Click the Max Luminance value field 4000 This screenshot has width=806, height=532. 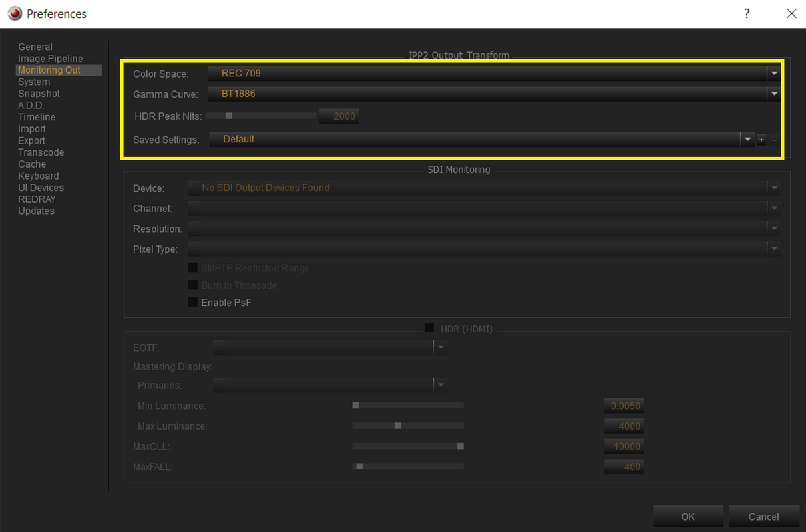point(624,426)
